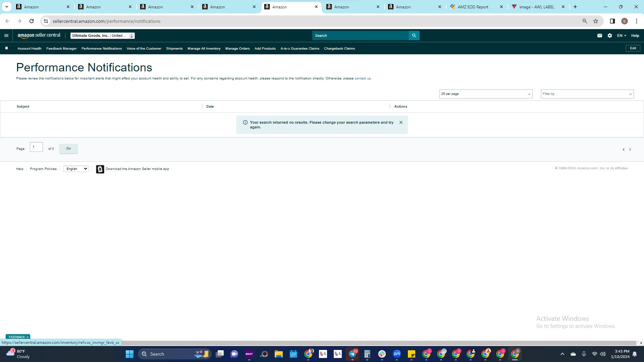Open the Chrome three-dot menu
644x362 pixels.
click(x=637, y=21)
